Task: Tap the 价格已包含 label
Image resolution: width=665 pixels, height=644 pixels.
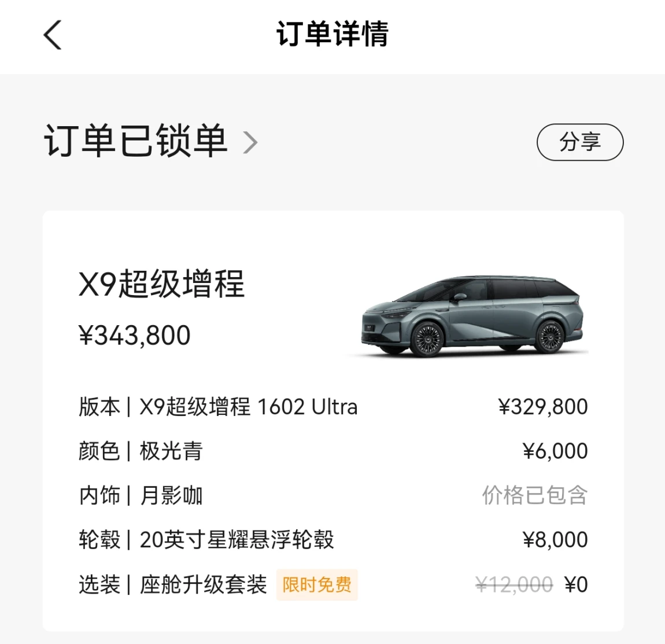Action: pyautogui.click(x=535, y=496)
